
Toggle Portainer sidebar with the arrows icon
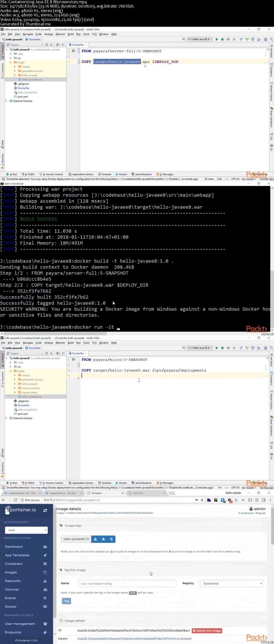[x=45, y=510]
